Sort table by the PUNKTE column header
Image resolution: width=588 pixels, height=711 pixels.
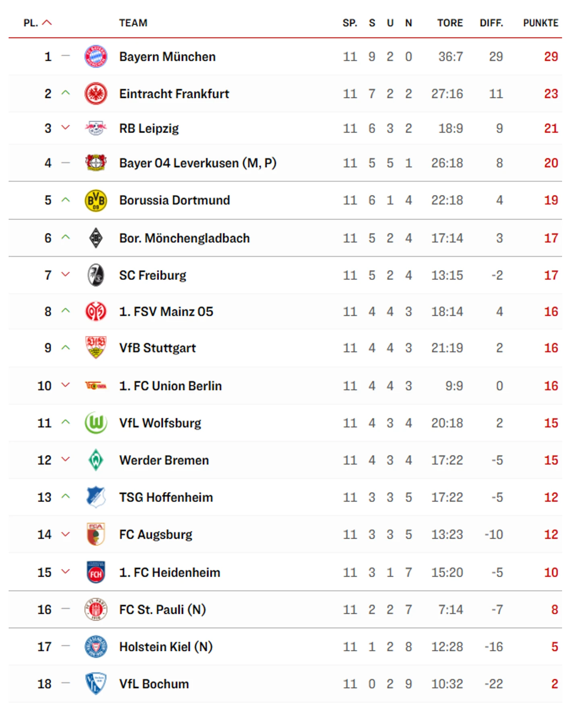540,23
